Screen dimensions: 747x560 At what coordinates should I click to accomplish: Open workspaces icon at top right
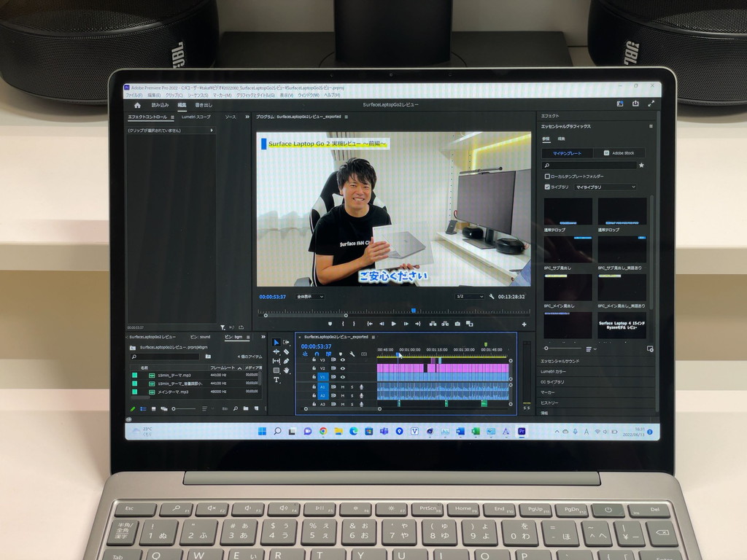(x=620, y=104)
